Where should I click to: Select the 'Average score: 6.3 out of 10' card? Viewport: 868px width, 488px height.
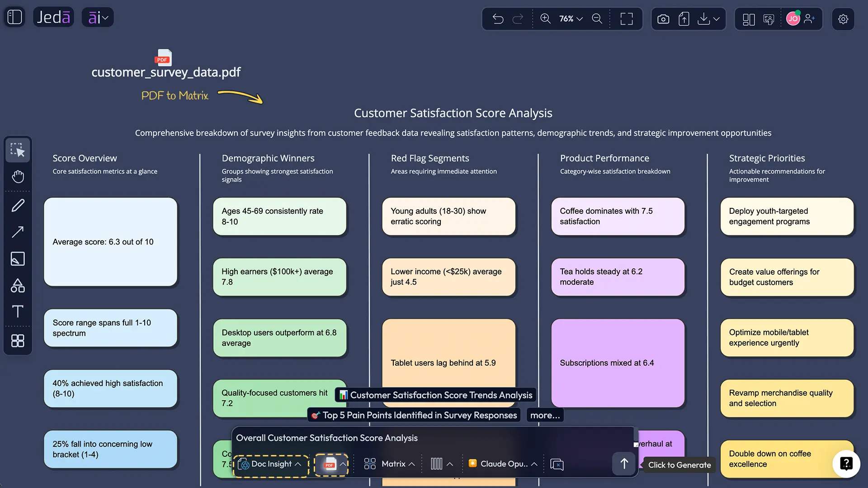click(110, 242)
